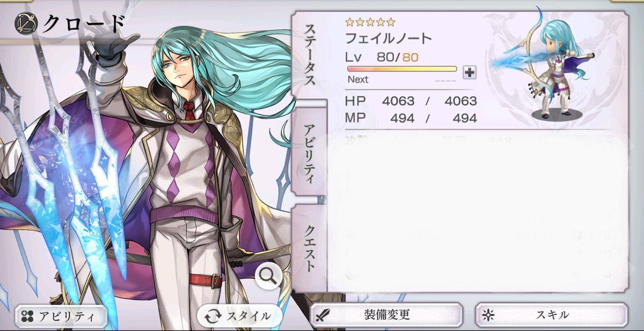Tap the sparkle icon on スキル button
644x331 pixels.
coord(488,315)
